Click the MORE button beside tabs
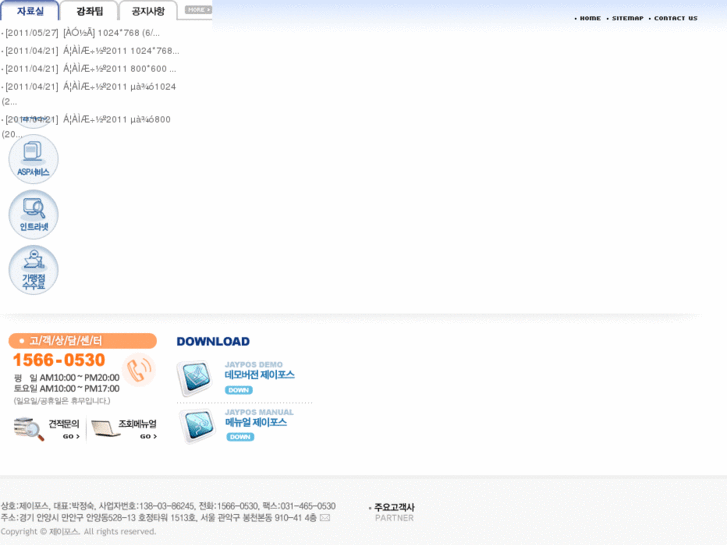The width and height of the screenshot is (727, 545). pyautogui.click(x=198, y=10)
